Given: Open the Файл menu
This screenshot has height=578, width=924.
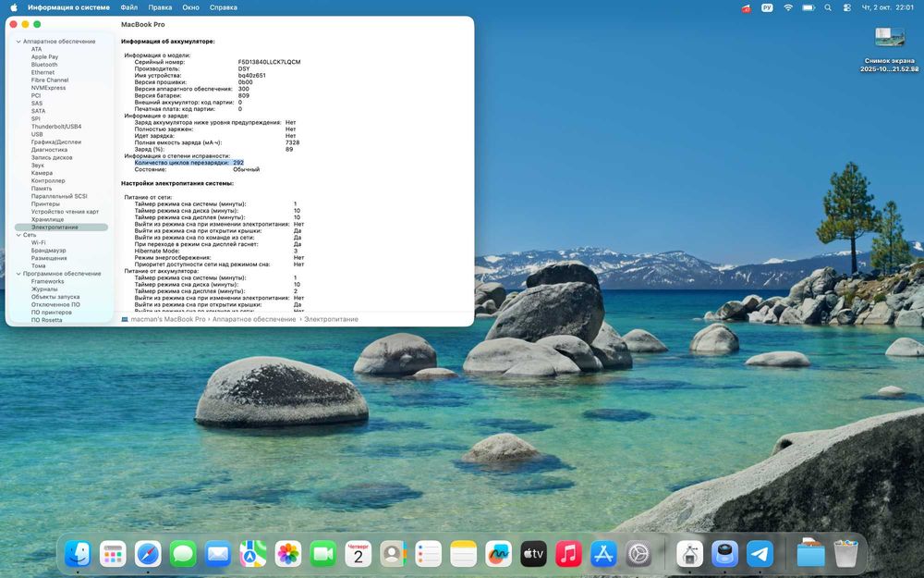Looking at the screenshot, I should point(128,7).
